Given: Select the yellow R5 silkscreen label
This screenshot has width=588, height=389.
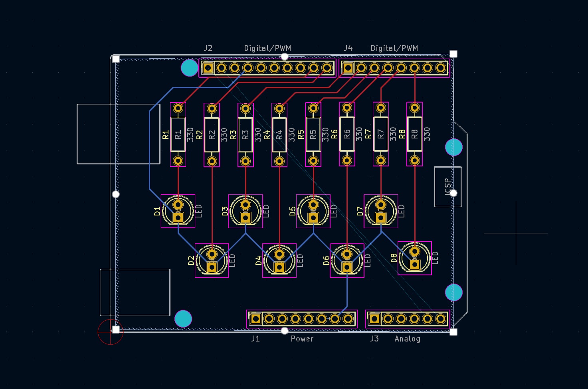Looking at the screenshot, I should (301, 134).
